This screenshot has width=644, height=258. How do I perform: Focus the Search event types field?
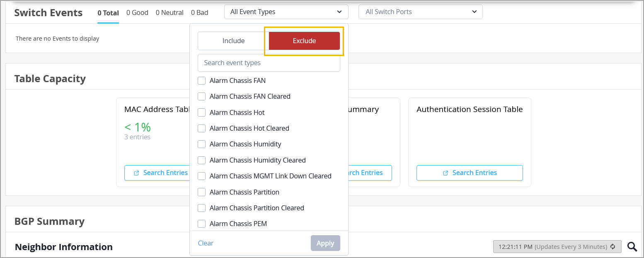click(269, 63)
